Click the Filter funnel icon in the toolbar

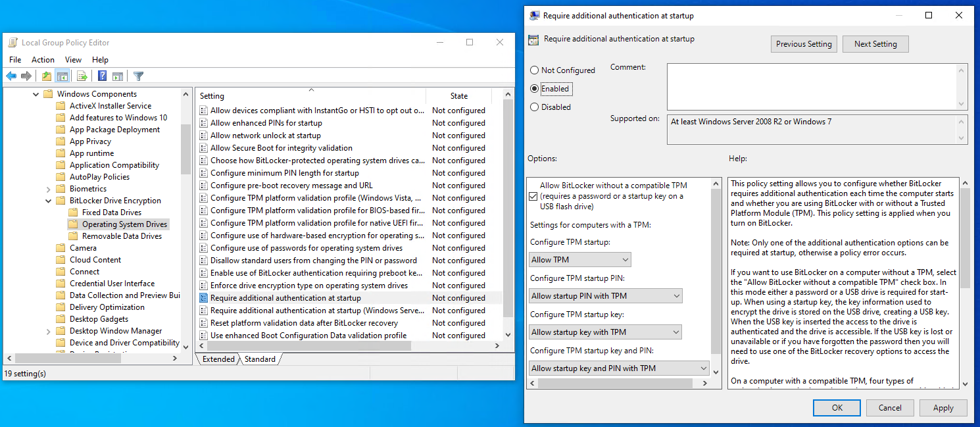coord(138,76)
